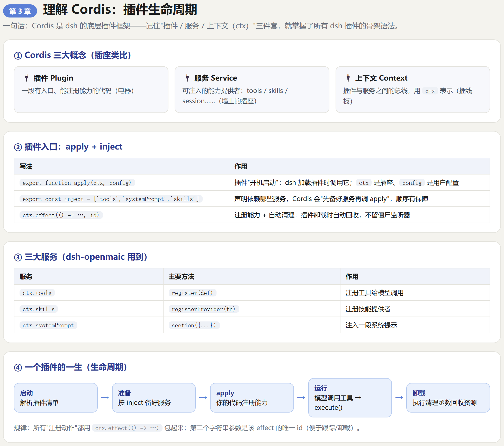Click the inline ctx code in apply description
504x446 pixels.
364,183
